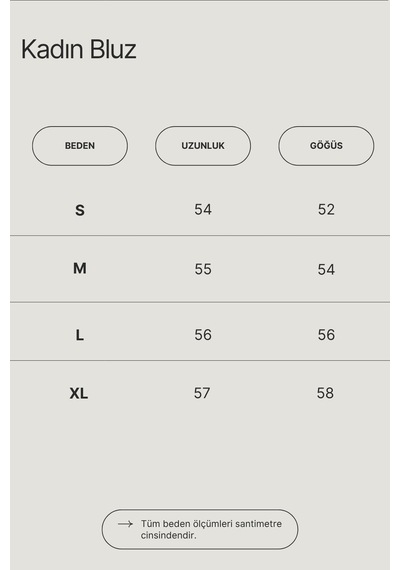Click the M length value 55
This screenshot has height=570, width=400.
tap(203, 269)
